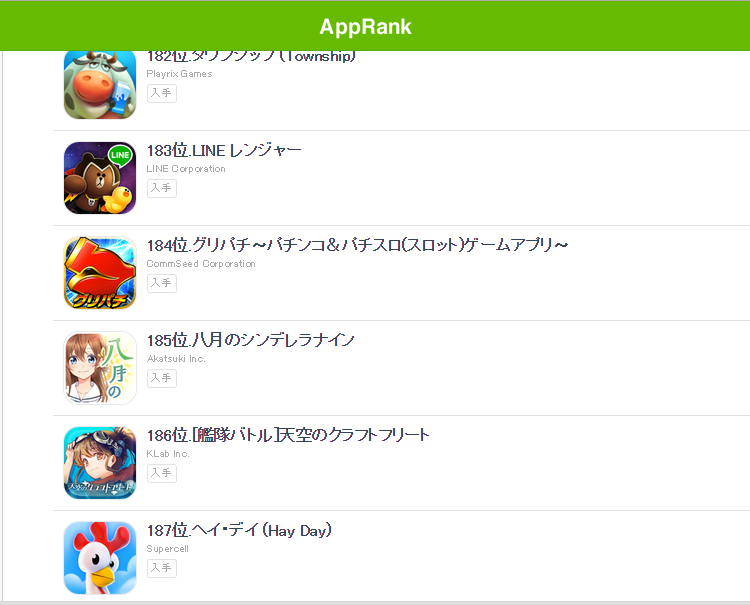Tap 入手 under LINE Corporation
The image size is (750, 605).
162,188
